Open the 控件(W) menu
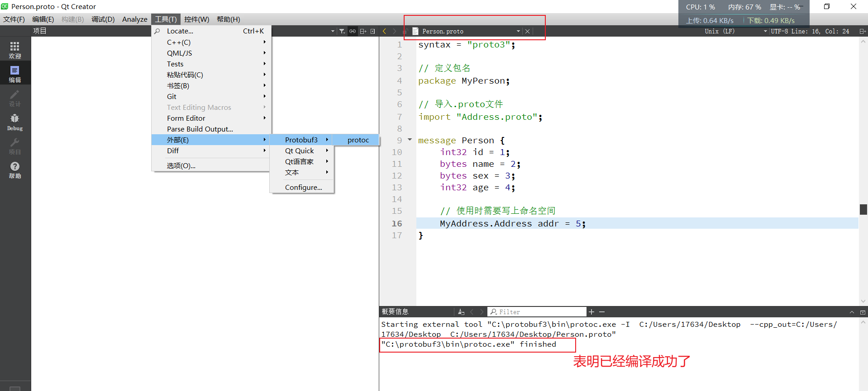Image resolution: width=868 pixels, height=391 pixels. click(x=197, y=19)
